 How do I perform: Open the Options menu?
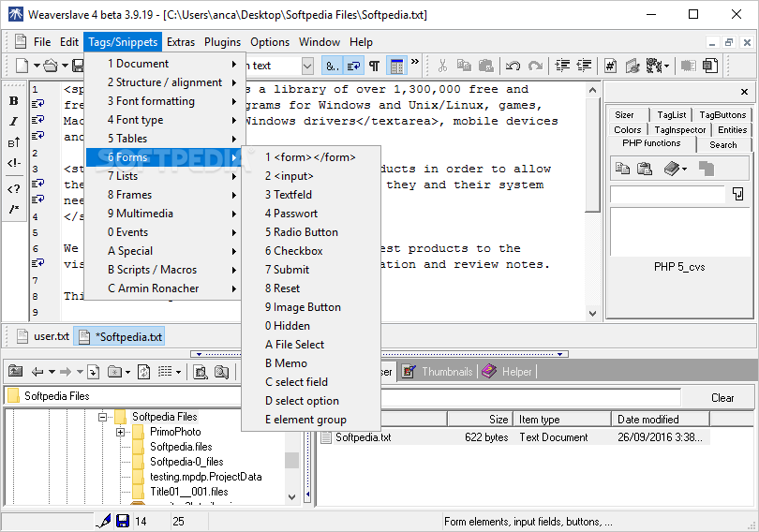(270, 42)
